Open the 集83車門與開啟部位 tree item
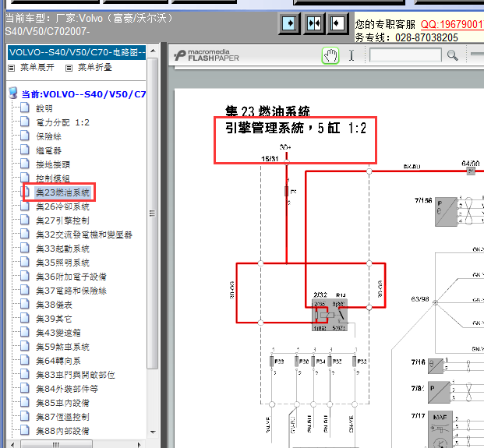Viewport: 484px width, 448px height. [x=76, y=375]
